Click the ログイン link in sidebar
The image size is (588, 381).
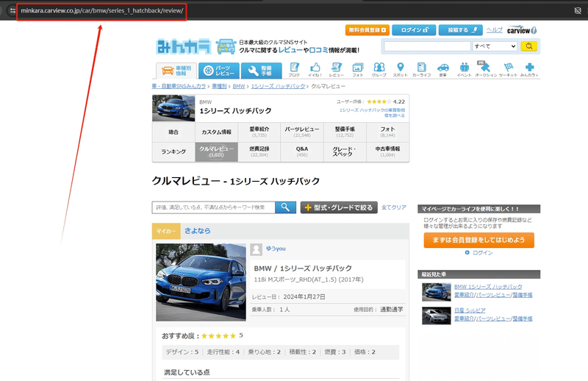(483, 252)
